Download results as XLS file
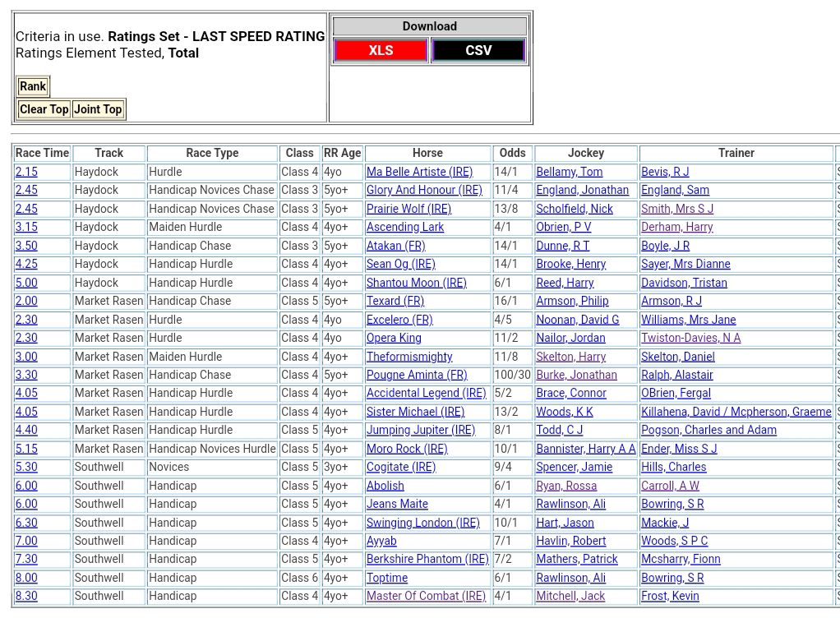 pos(381,51)
